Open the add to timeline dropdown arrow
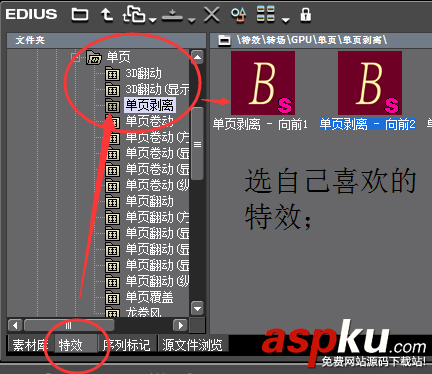 (x=153, y=20)
